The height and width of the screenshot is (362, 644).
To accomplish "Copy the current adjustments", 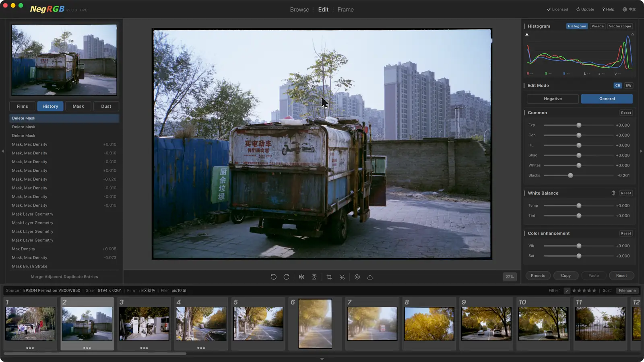I will [x=566, y=276].
